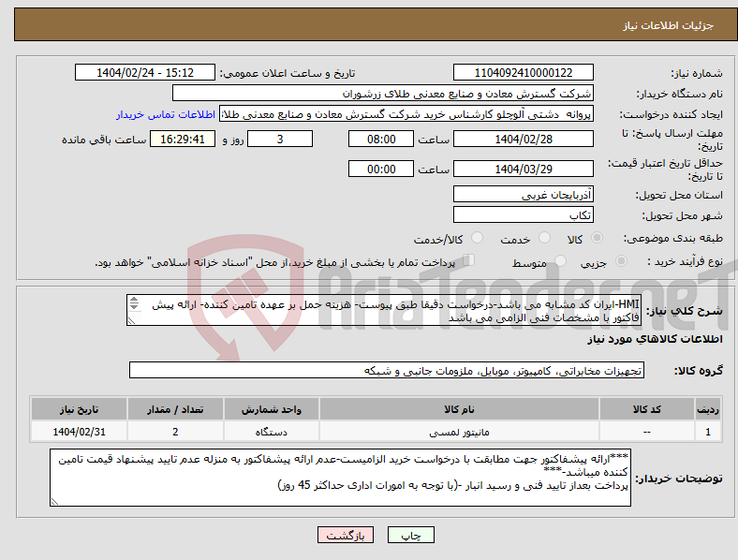Click the مانیتور لمسی item cell

click(x=459, y=432)
